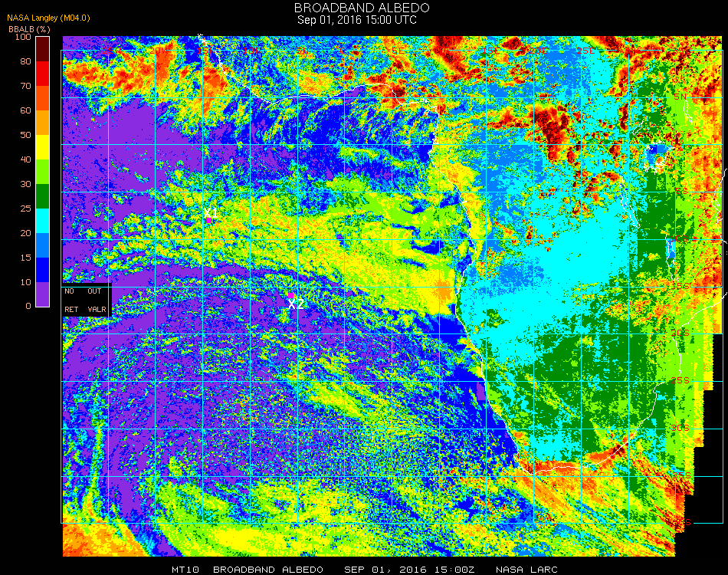Click the 15 colorbar tick label
728x575 pixels.
pyautogui.click(x=25, y=258)
